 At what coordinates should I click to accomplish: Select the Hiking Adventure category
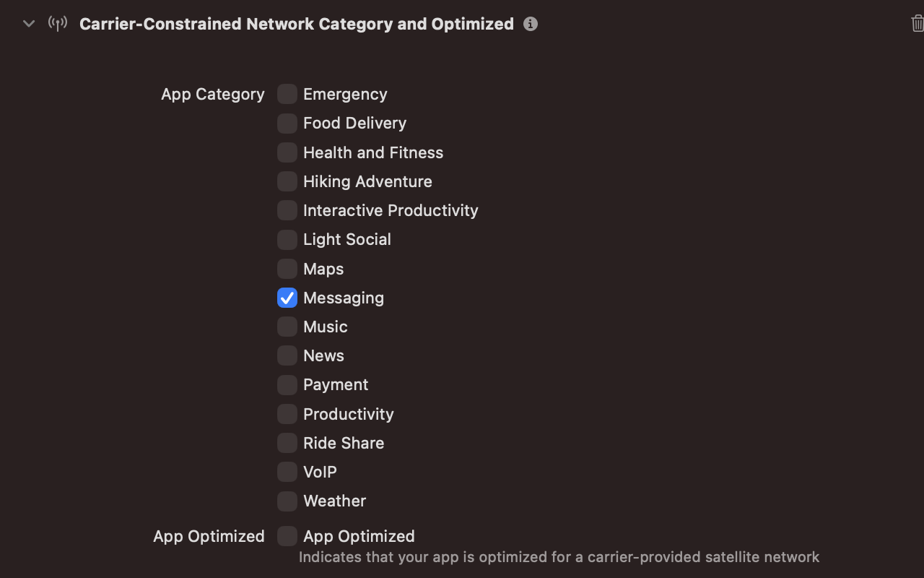pos(287,181)
